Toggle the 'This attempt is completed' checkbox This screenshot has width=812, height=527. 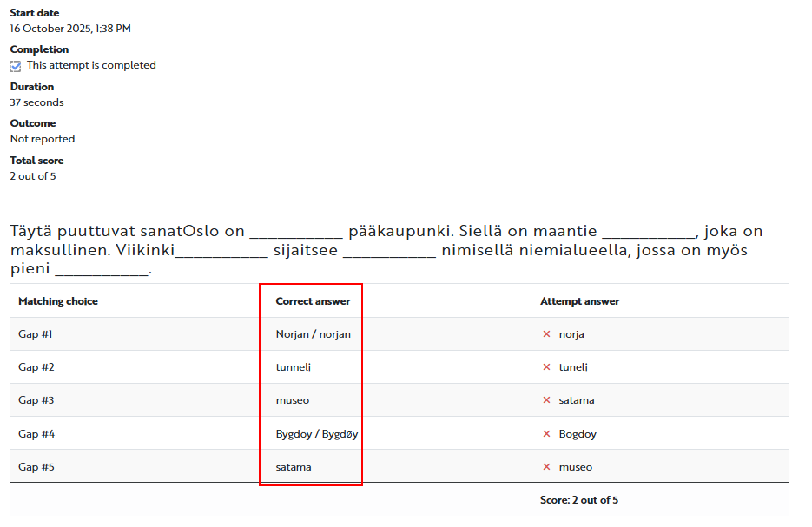click(16, 66)
